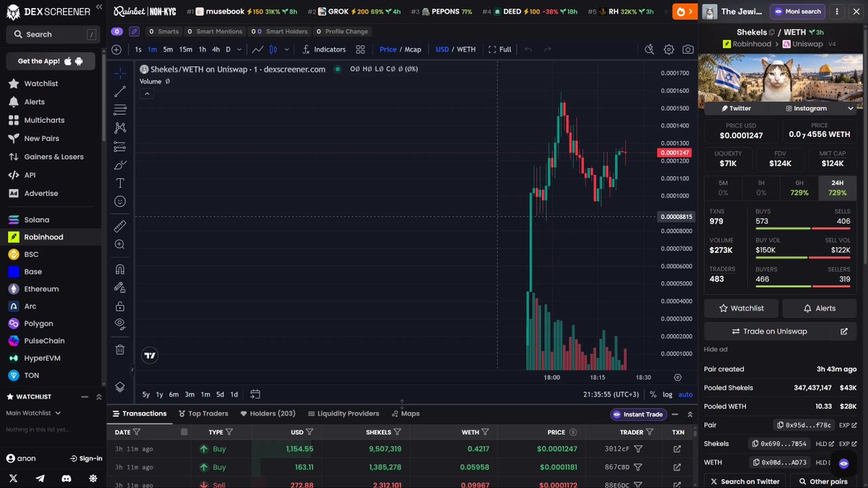Remove drawings with the trash icon
Image resolution: width=868 pixels, height=488 pixels.
click(x=120, y=349)
